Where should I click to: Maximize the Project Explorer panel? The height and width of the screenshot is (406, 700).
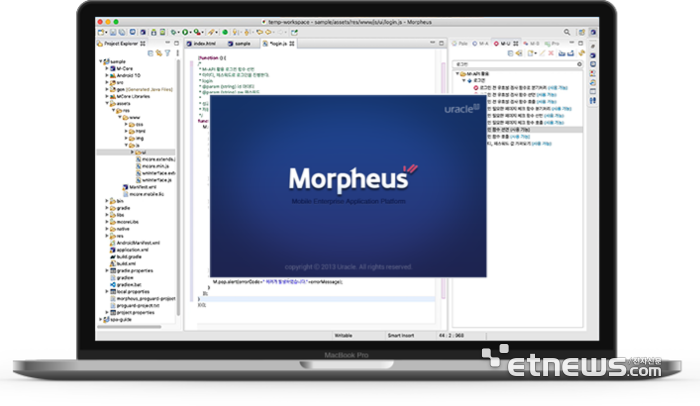coord(176,43)
